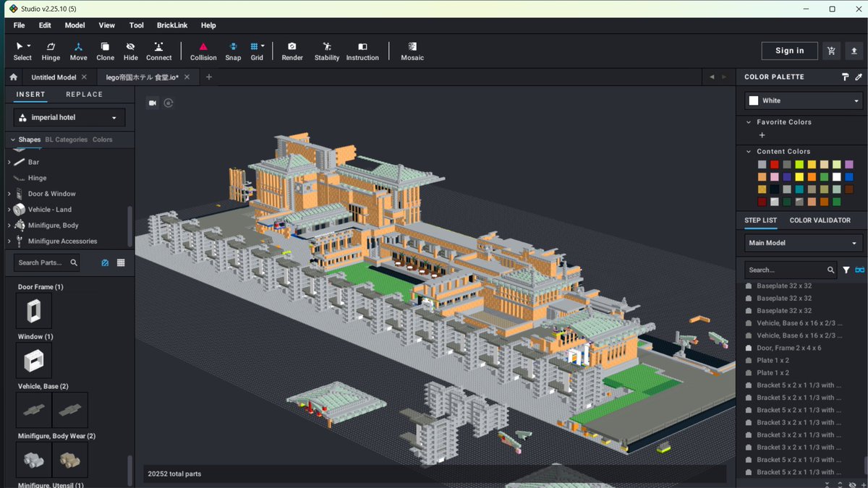Toggle the Snap option
This screenshot has width=868, height=488.
point(233,51)
